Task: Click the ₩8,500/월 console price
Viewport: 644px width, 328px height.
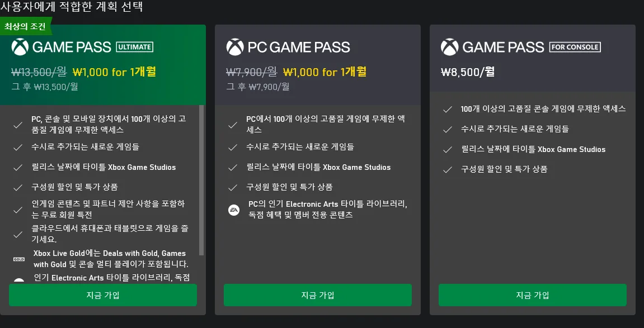Action: (467, 72)
